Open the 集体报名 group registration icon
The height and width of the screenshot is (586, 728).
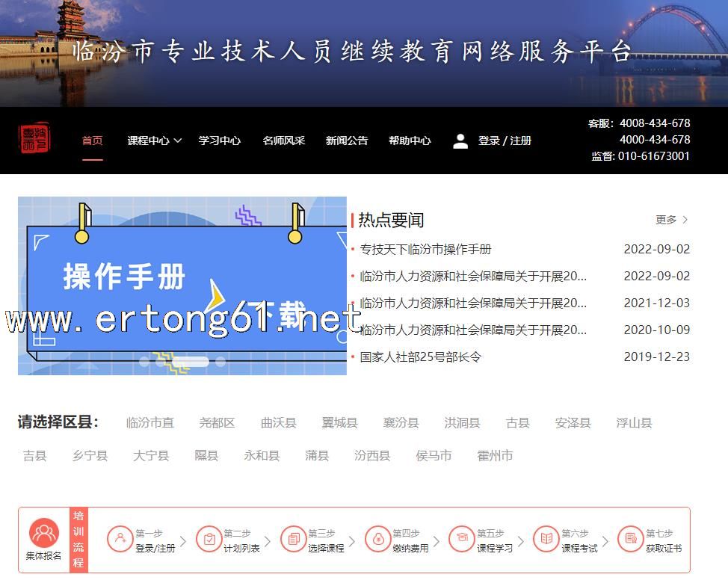click(44, 533)
